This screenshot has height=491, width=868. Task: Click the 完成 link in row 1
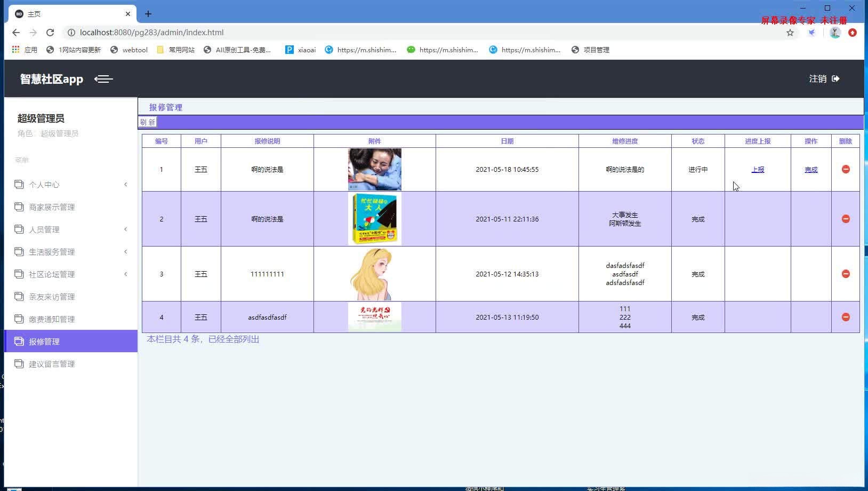pyautogui.click(x=811, y=170)
